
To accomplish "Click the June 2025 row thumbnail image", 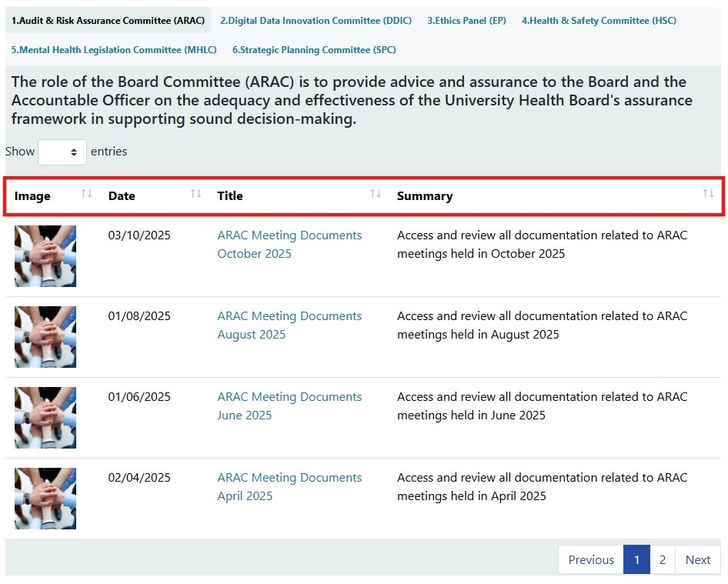I will [45, 418].
